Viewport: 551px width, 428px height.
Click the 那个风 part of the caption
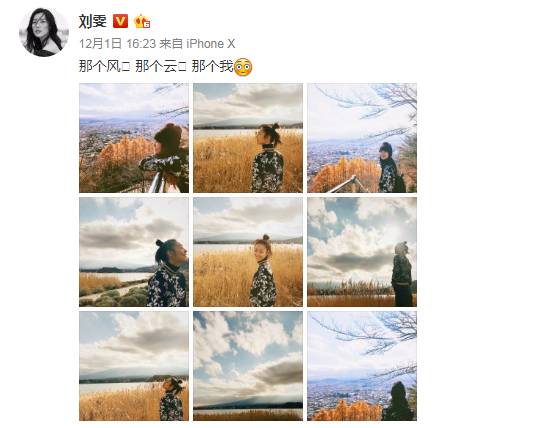[x=100, y=66]
